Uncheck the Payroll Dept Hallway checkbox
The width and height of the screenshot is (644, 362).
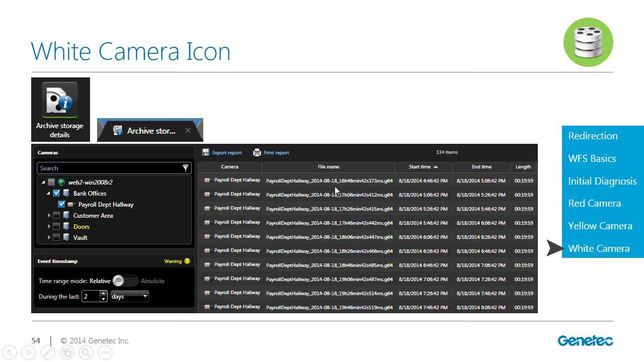pos(61,204)
